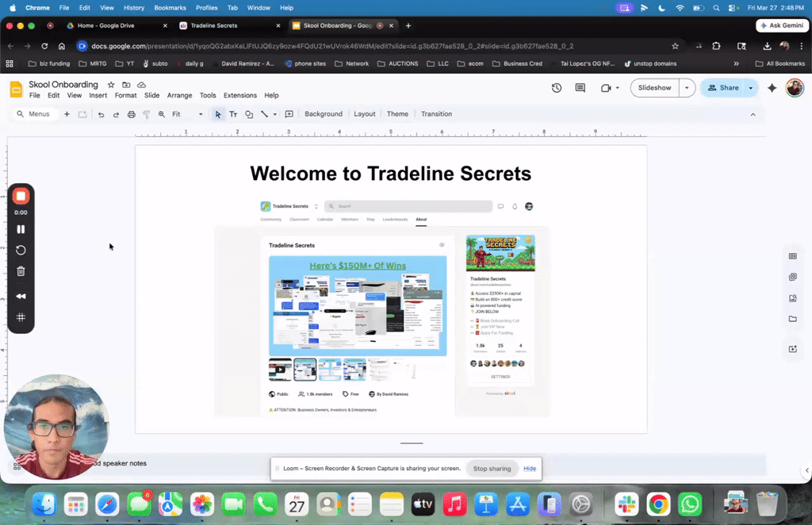
Task: Bookmark this page with star icon
Action: point(675,46)
